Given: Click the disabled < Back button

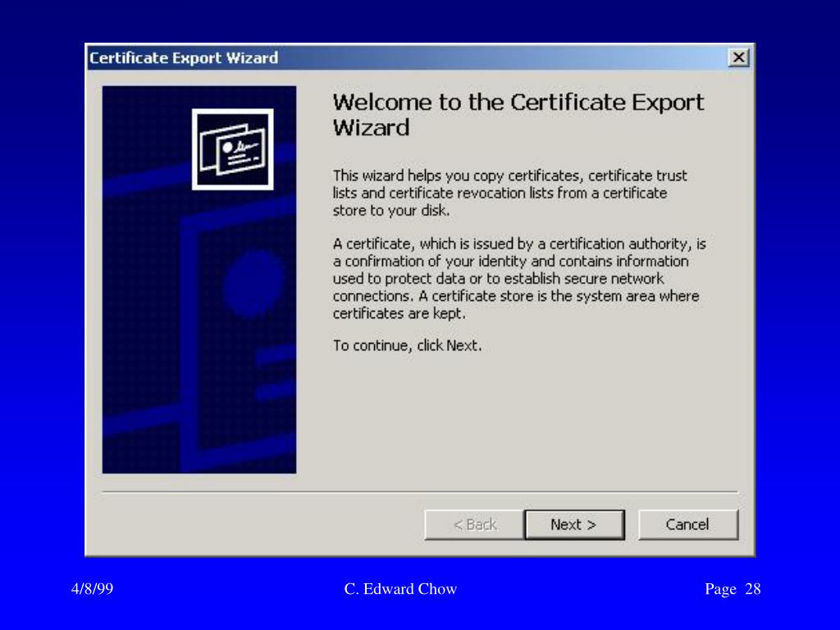Looking at the screenshot, I should pyautogui.click(x=474, y=524).
